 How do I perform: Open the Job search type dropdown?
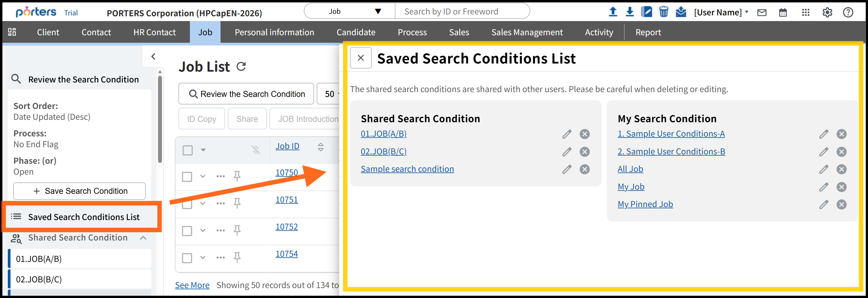(349, 11)
